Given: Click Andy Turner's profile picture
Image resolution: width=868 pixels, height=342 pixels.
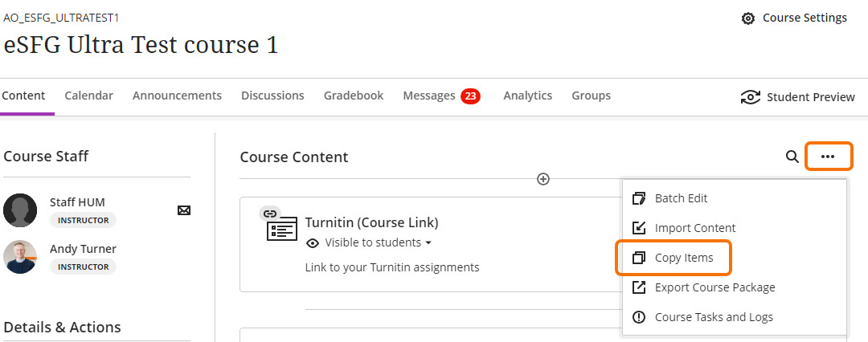Looking at the screenshot, I should (20, 257).
